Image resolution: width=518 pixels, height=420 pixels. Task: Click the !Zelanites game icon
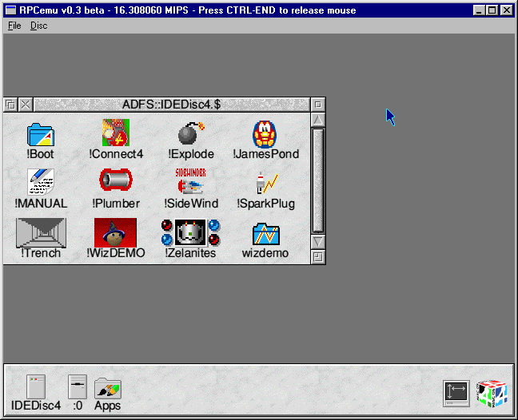coord(191,232)
